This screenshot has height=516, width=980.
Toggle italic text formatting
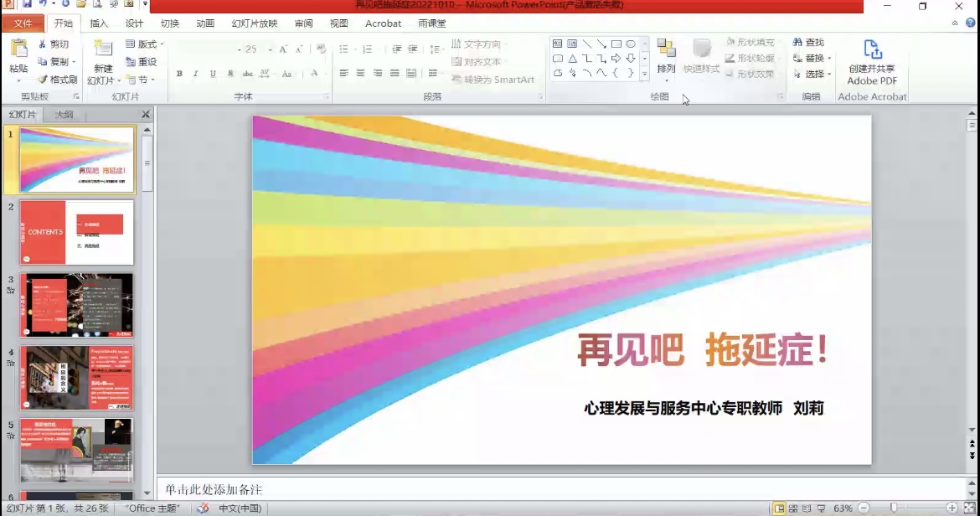pos(196,74)
